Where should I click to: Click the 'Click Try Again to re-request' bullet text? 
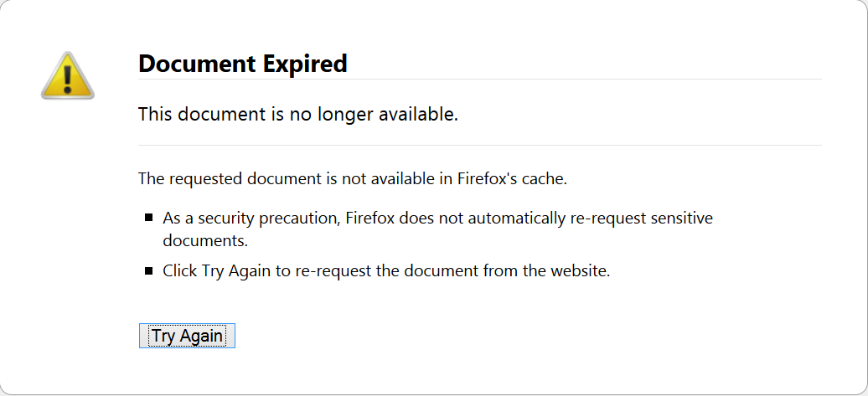(386, 271)
